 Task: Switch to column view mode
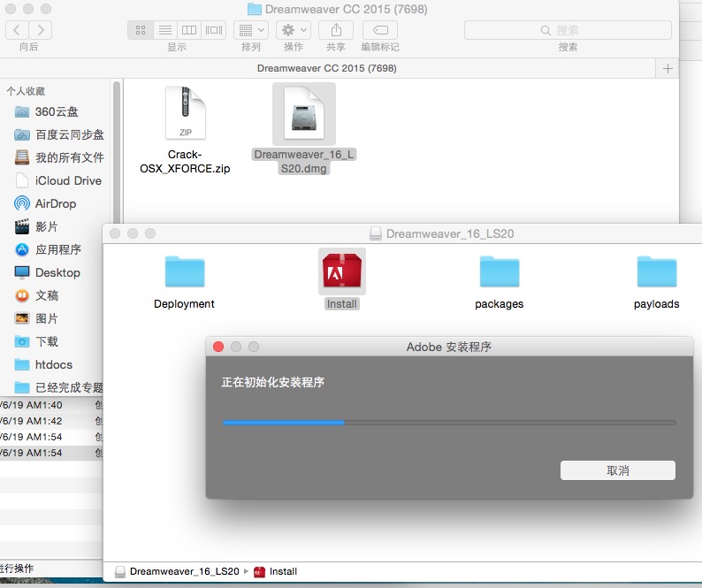pos(189,30)
